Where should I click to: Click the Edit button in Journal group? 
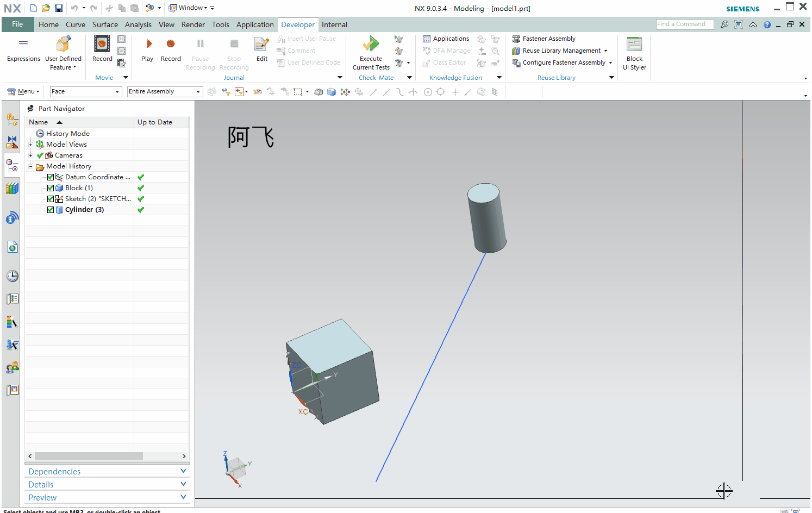point(261,49)
